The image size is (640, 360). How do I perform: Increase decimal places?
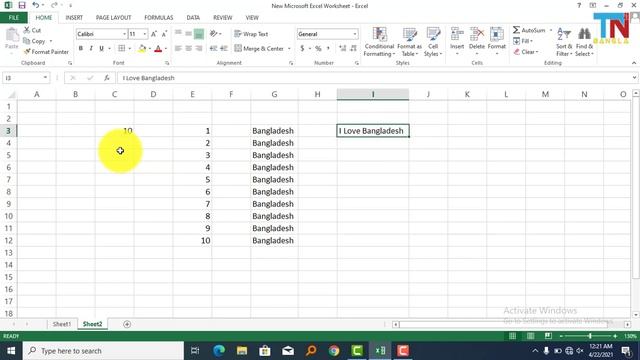[x=342, y=48]
